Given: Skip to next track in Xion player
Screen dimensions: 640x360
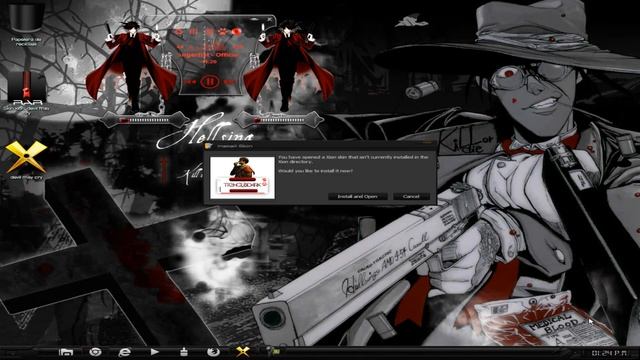Looking at the screenshot, I should pos(229,82).
